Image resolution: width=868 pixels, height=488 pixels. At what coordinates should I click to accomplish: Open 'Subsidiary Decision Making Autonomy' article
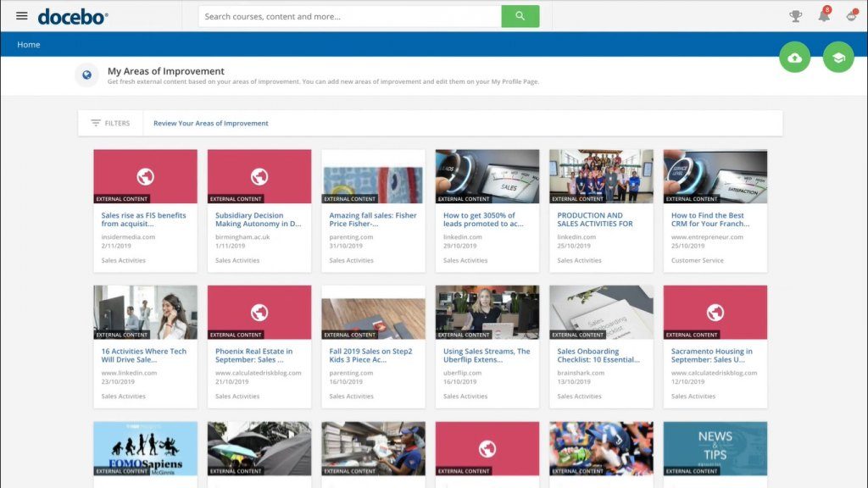(258, 219)
